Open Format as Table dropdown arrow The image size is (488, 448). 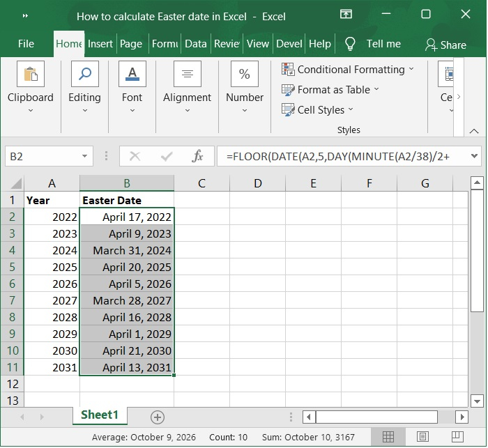click(376, 89)
